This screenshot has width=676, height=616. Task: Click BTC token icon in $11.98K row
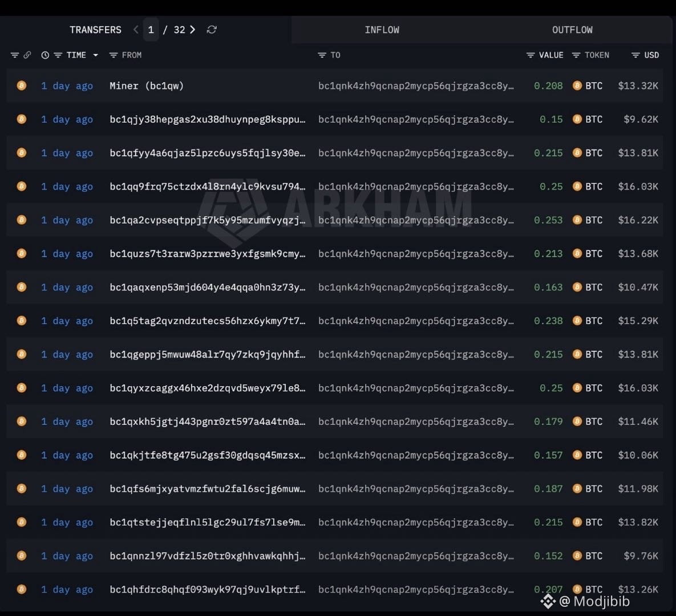click(577, 488)
